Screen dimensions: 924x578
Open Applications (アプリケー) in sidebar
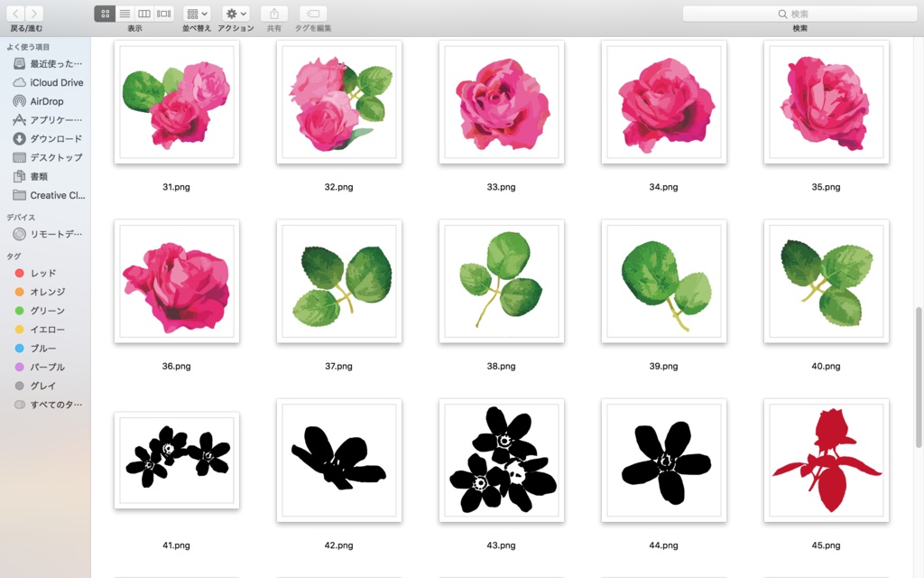click(x=47, y=120)
